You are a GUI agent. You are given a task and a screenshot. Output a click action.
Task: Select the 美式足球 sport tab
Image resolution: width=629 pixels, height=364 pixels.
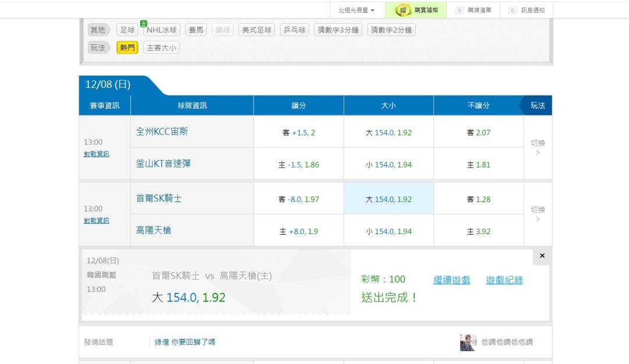[257, 30]
